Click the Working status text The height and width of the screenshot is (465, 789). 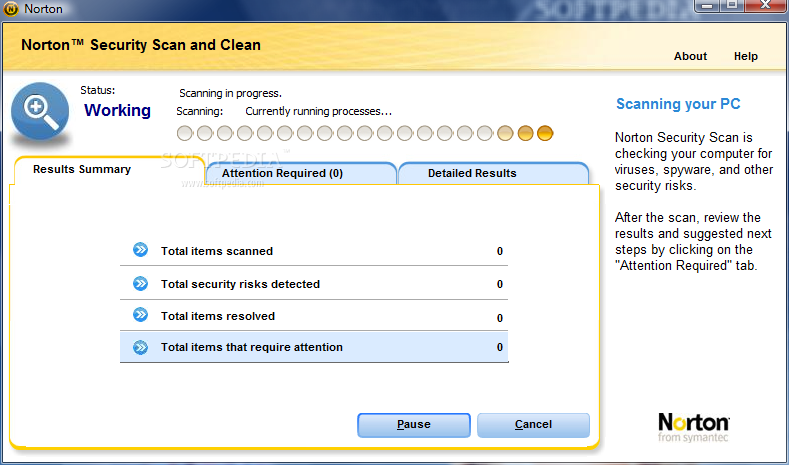tap(117, 110)
